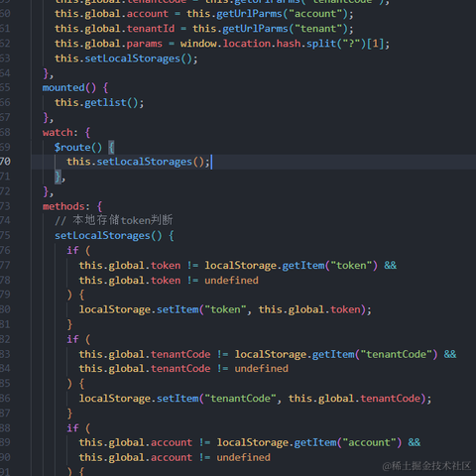Screen dimensions: 476x476
Task: Click line number 70 in the gutter
Action: [5, 162]
